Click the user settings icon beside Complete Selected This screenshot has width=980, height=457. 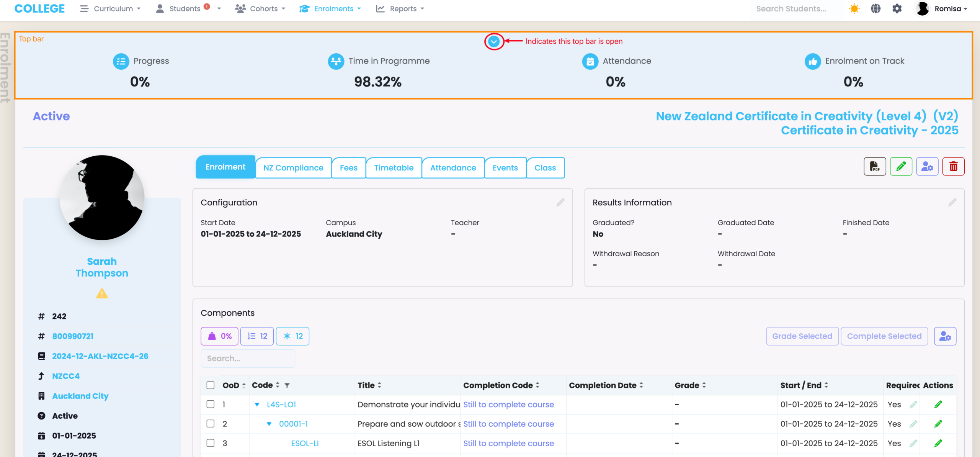945,336
